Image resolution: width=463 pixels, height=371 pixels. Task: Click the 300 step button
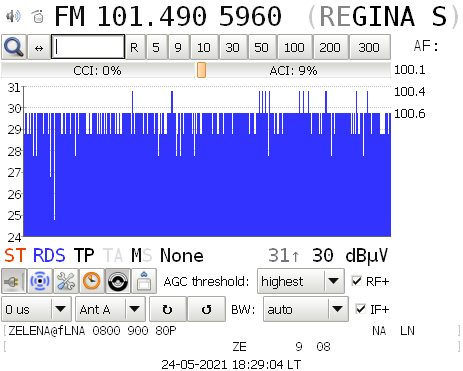[x=369, y=47]
